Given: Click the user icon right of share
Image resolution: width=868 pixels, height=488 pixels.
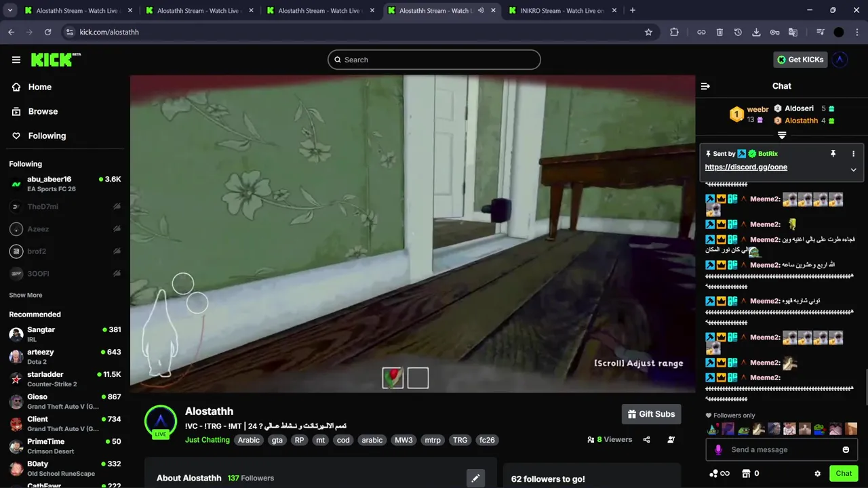Looking at the screenshot, I should (x=671, y=440).
